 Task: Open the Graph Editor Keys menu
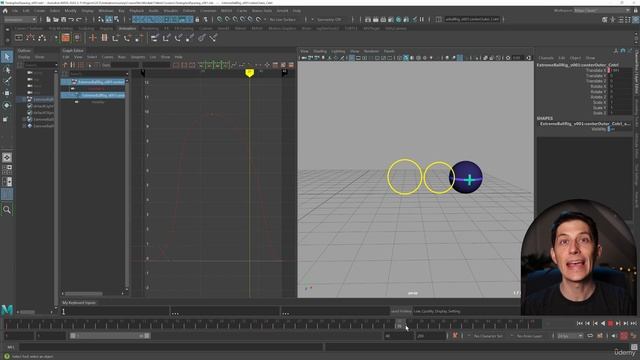[x=122, y=57]
